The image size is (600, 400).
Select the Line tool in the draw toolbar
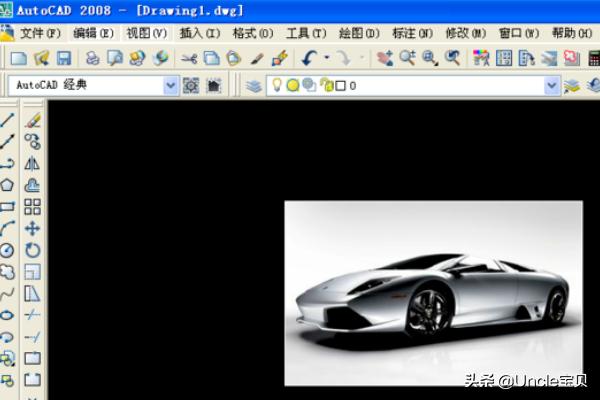pyautogui.click(x=7, y=120)
